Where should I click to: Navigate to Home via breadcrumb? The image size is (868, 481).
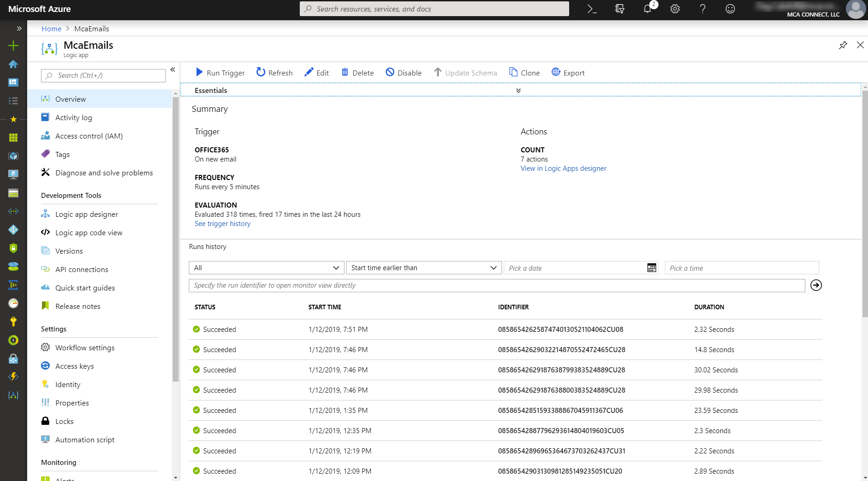point(51,29)
